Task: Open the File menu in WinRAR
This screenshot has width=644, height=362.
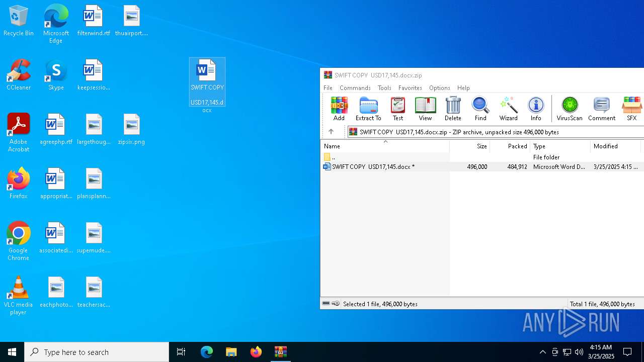Action: pos(328,87)
